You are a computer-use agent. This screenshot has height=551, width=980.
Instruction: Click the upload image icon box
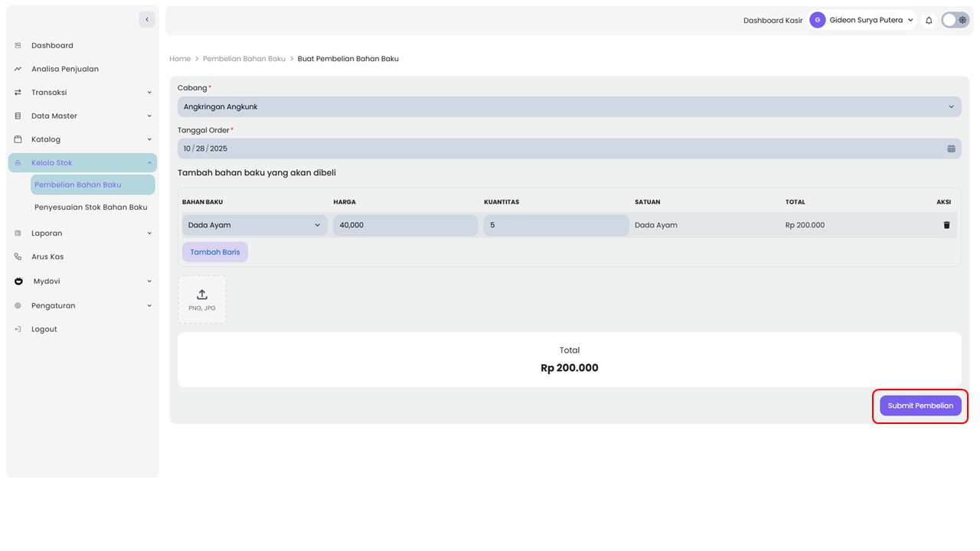tap(202, 299)
